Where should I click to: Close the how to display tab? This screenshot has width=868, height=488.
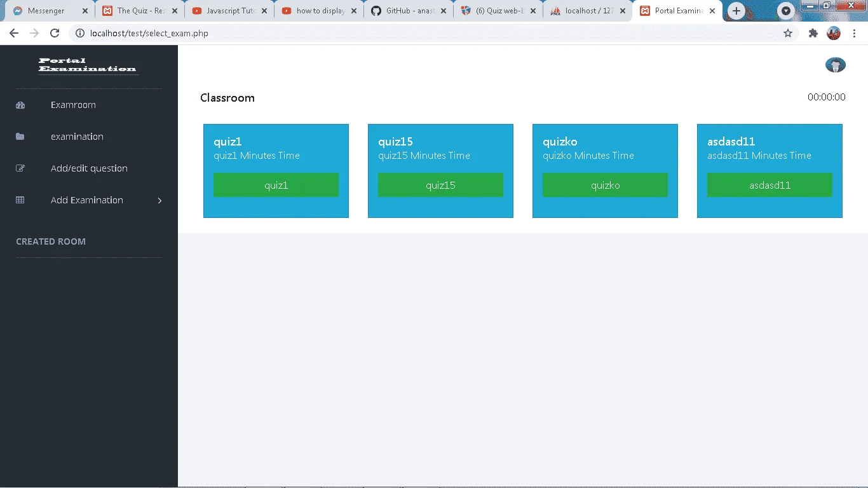pyautogui.click(x=354, y=11)
